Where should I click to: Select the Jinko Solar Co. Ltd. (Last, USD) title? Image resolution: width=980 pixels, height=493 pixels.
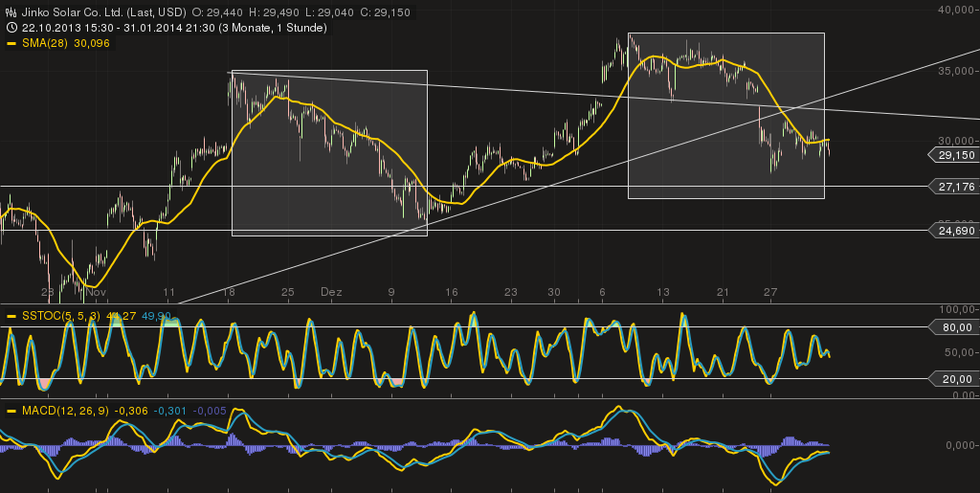(102, 12)
